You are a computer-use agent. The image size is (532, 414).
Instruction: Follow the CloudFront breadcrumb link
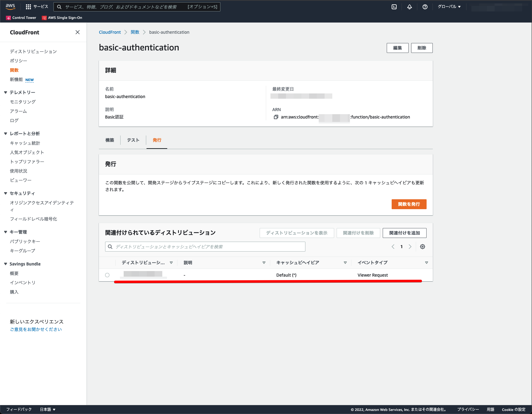tap(110, 32)
